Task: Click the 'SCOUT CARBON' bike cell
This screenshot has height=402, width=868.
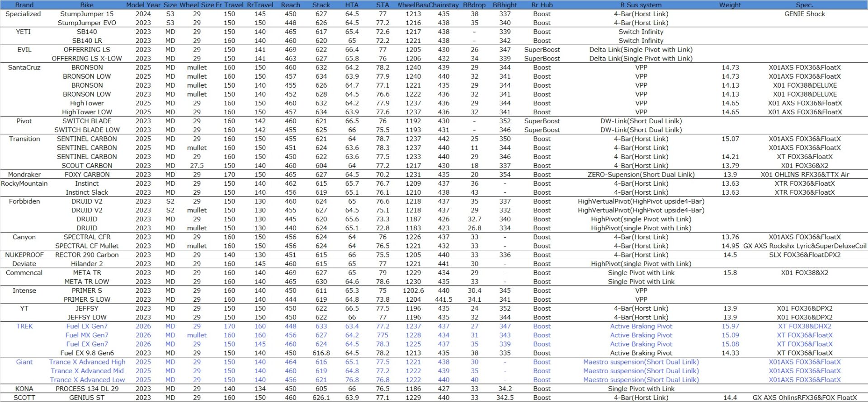Action: coord(87,166)
